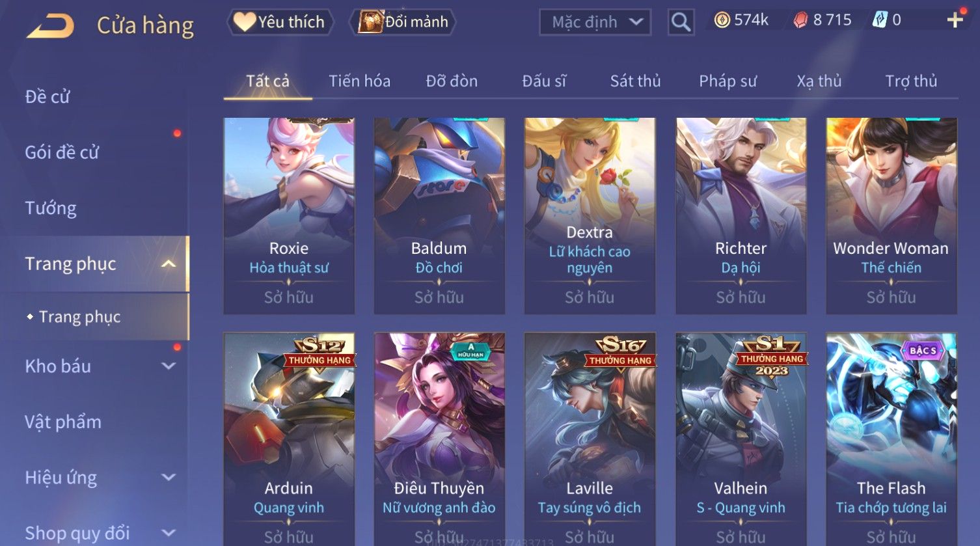Screen dimensions: 980x546
Task: Open the Gói đề cử menu
Action: 62,152
